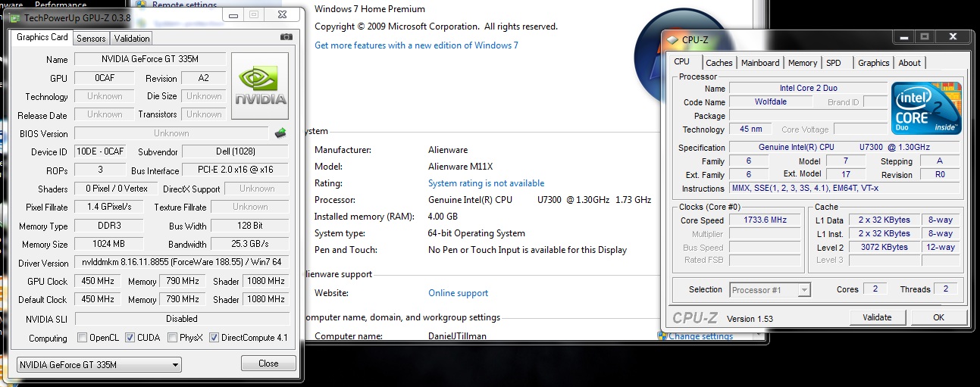Image resolution: width=980 pixels, height=387 pixels.
Task: Switch to the Caches tab in CPU-Z
Action: [719, 63]
